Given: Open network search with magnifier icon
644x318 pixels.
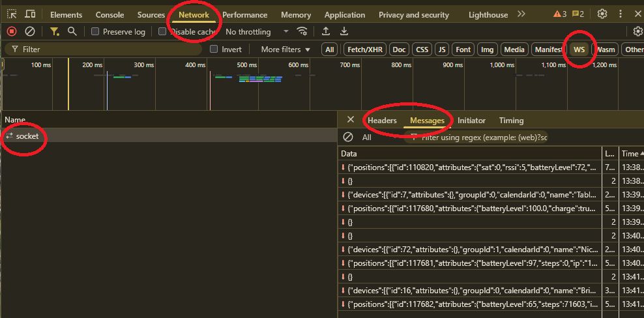Looking at the screenshot, I should pyautogui.click(x=72, y=31).
